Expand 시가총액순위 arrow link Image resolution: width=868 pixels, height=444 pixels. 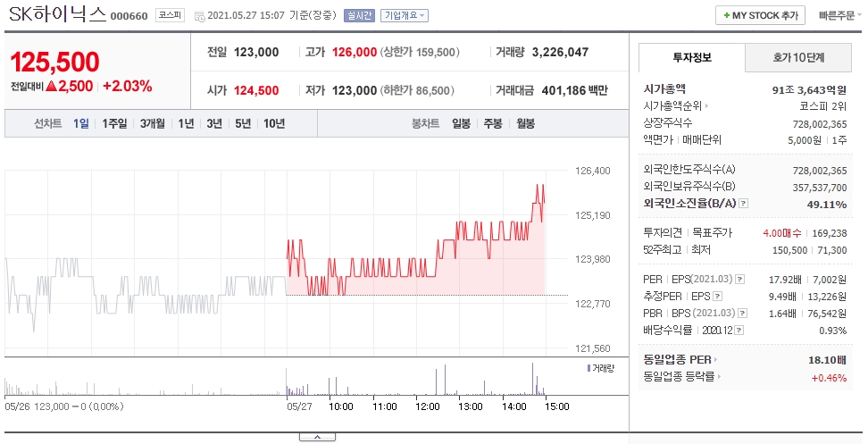coord(676,105)
